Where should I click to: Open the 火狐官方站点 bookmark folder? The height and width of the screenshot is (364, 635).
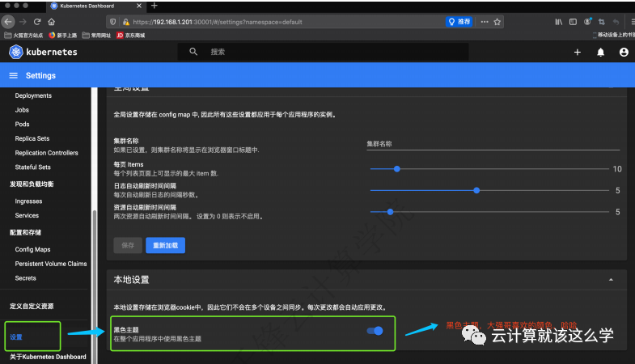pos(23,36)
